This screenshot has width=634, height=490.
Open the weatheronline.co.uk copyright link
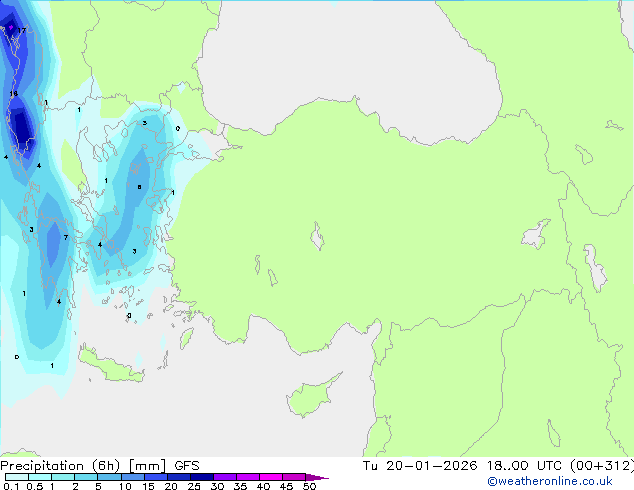(x=549, y=481)
